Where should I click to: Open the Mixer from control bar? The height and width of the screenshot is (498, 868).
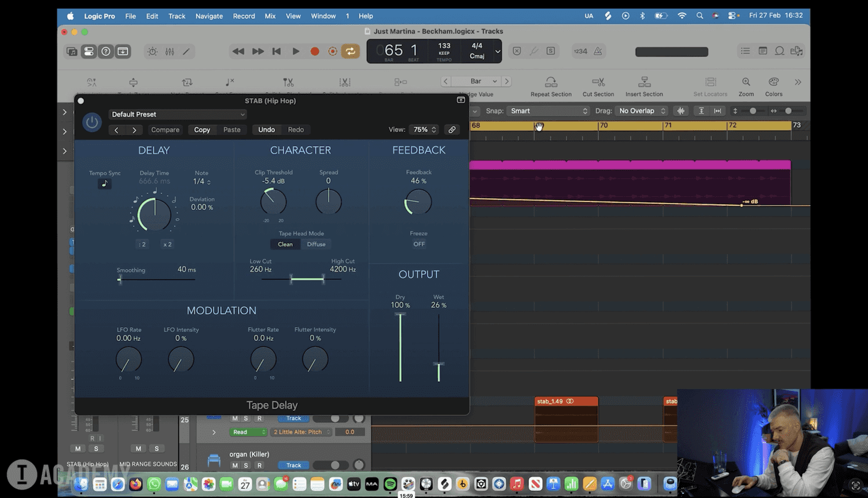coord(170,52)
